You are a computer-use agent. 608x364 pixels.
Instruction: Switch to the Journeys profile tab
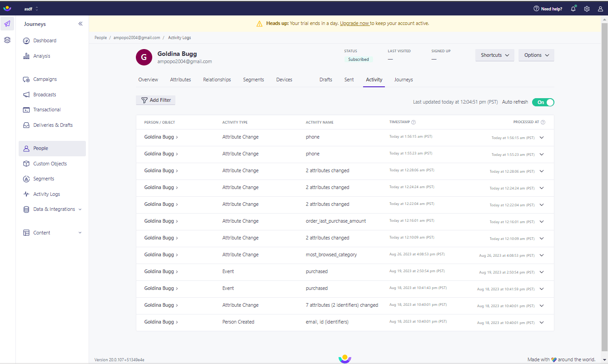pos(404,80)
